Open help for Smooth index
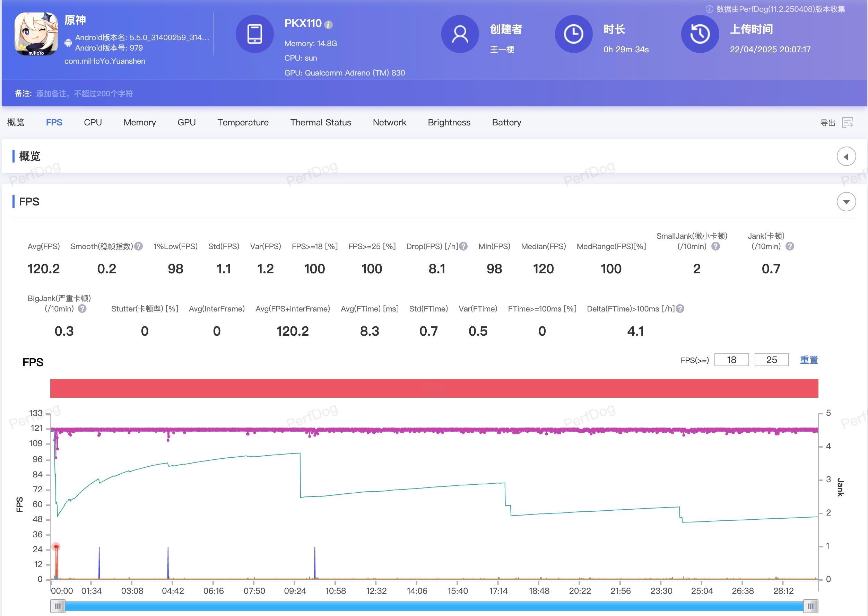The width and height of the screenshot is (868, 616). (139, 246)
